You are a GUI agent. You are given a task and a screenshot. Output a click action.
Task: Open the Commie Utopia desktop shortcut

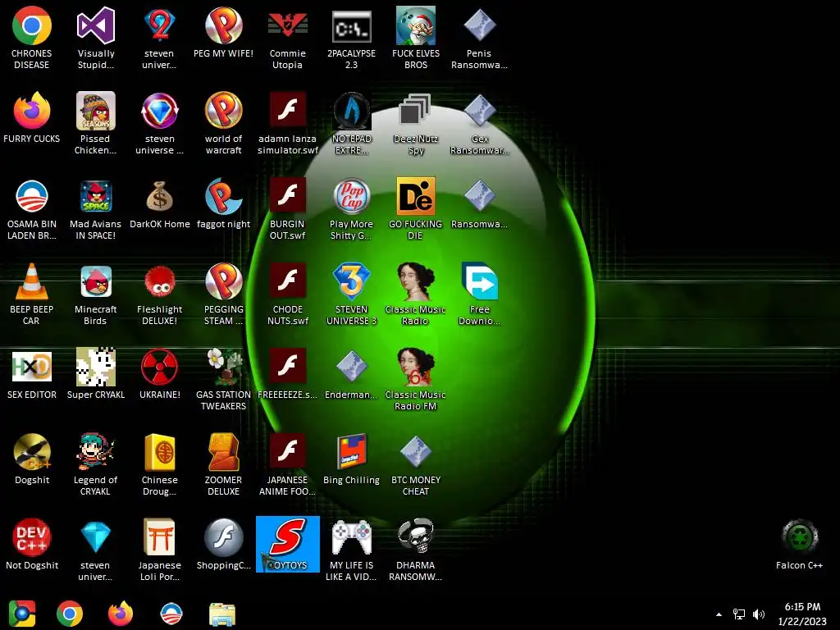point(288,25)
